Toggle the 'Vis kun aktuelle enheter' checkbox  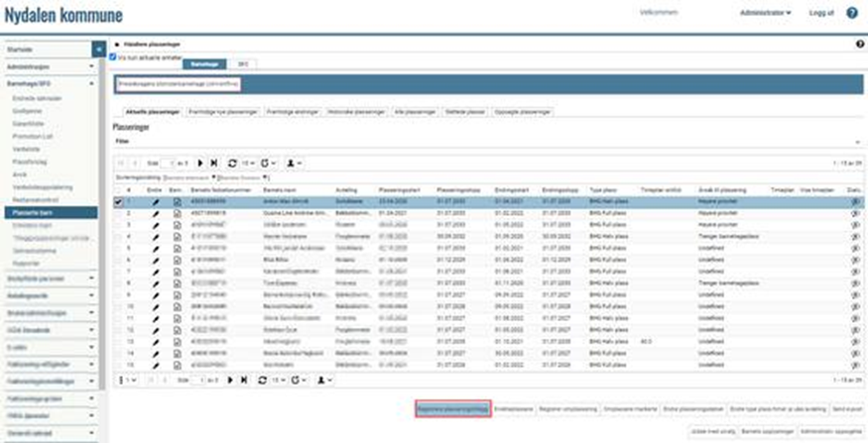(x=112, y=57)
